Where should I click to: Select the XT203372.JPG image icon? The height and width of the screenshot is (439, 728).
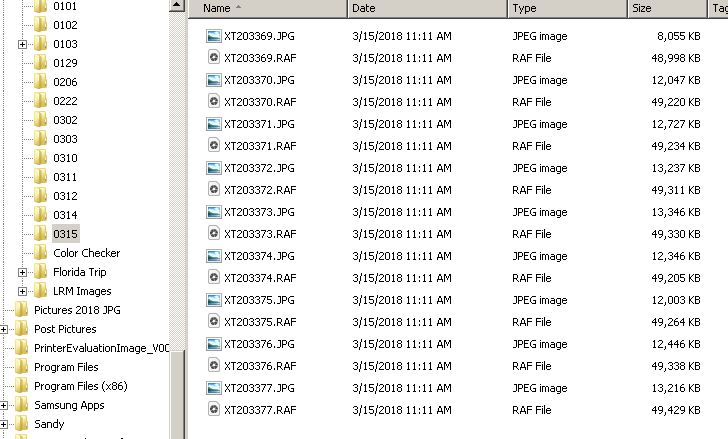(x=213, y=168)
